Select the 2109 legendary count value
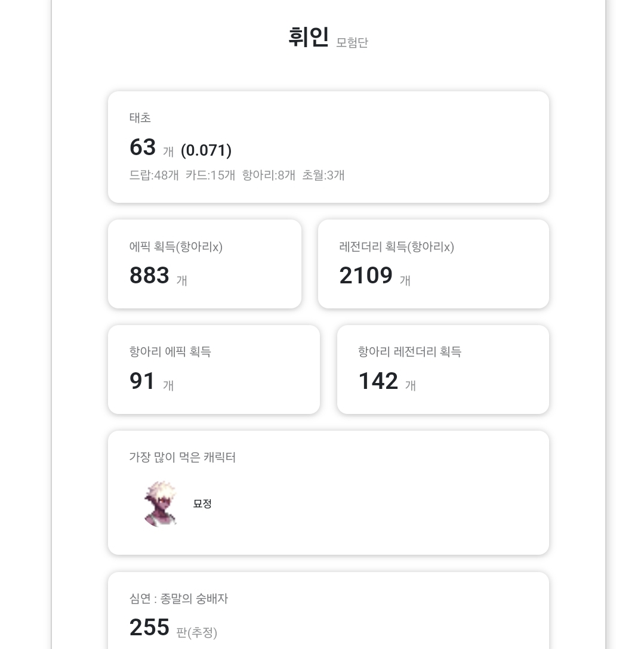Image resolution: width=644 pixels, height=649 pixels. [366, 276]
